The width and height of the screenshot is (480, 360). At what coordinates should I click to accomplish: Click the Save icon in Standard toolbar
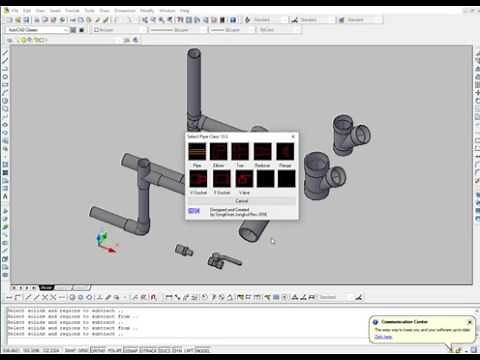(26, 20)
